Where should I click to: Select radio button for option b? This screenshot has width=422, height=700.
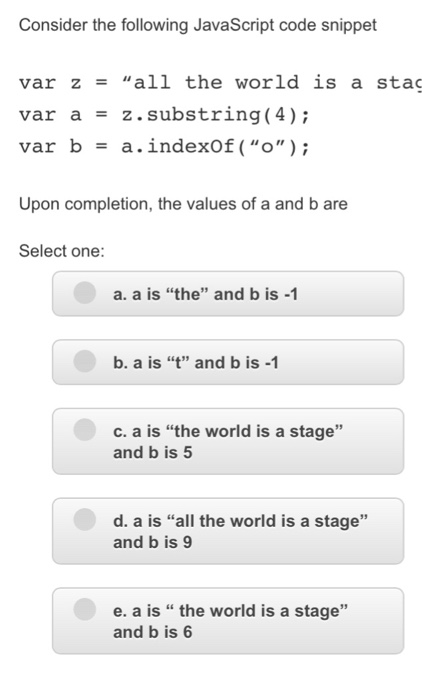(84, 361)
